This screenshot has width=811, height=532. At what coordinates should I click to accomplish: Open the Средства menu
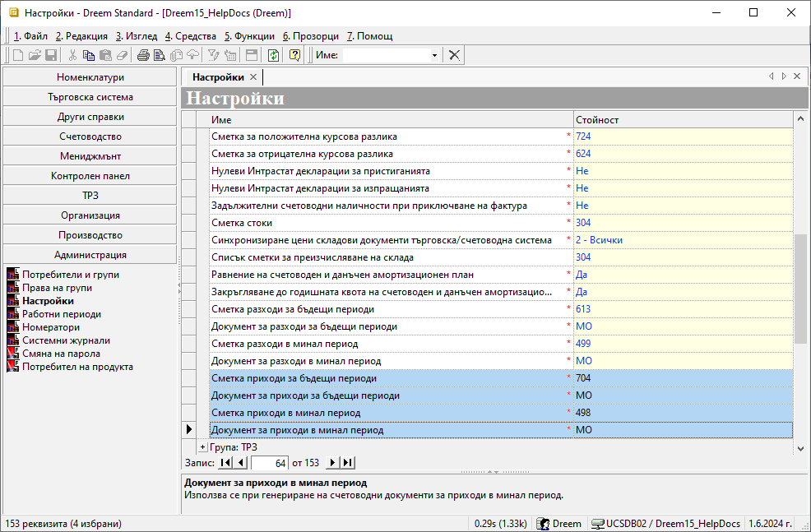191,36
